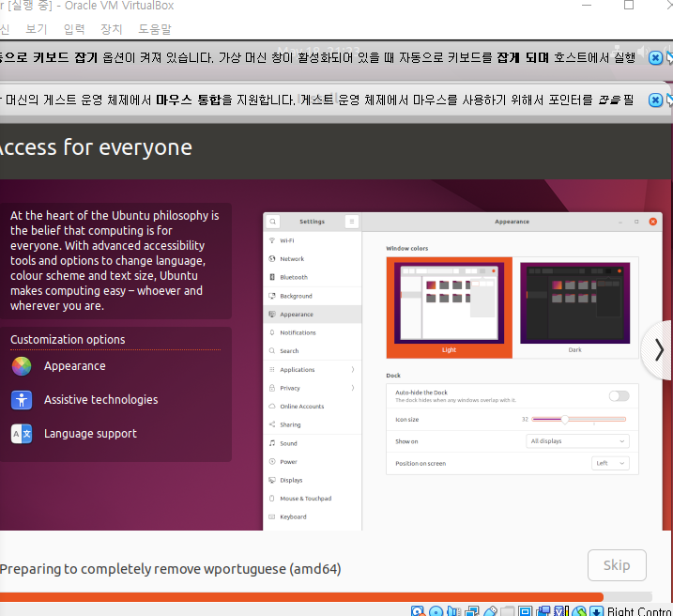Viewport: 673px width, 616px height.
Task: Advance slideshow with the next arrow
Action: [659, 350]
